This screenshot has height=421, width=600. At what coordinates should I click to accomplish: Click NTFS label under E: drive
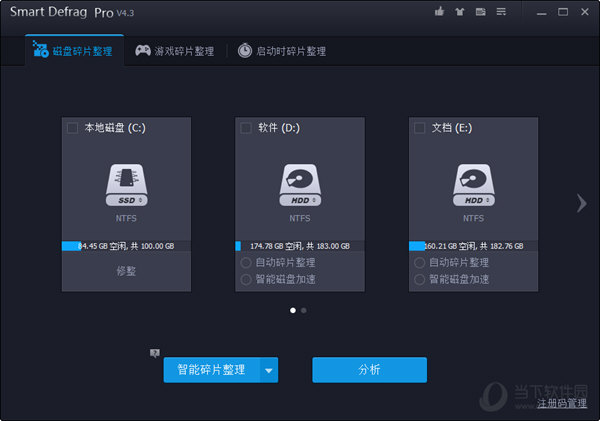[473, 218]
